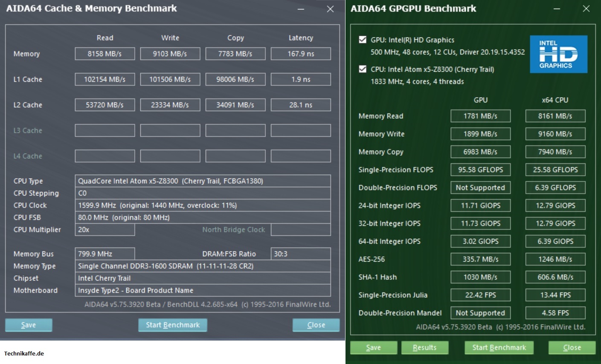Select GPU Memory Copy value 6983 MB/s

tap(481, 152)
